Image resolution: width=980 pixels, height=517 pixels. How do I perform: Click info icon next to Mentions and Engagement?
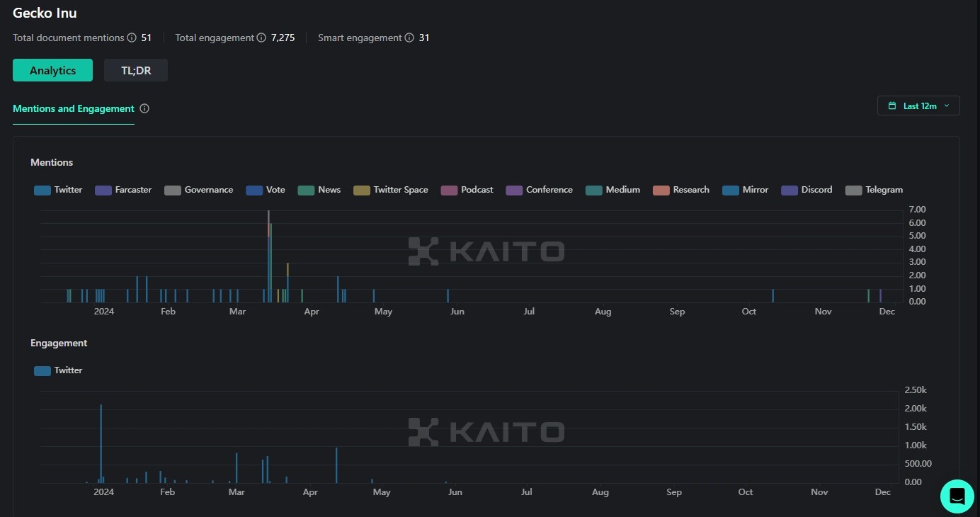click(144, 109)
